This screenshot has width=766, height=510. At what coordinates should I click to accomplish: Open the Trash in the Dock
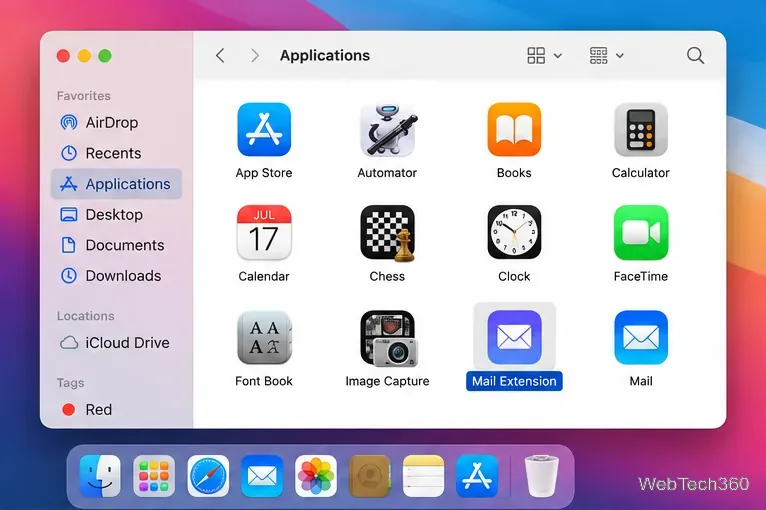pyautogui.click(x=541, y=476)
